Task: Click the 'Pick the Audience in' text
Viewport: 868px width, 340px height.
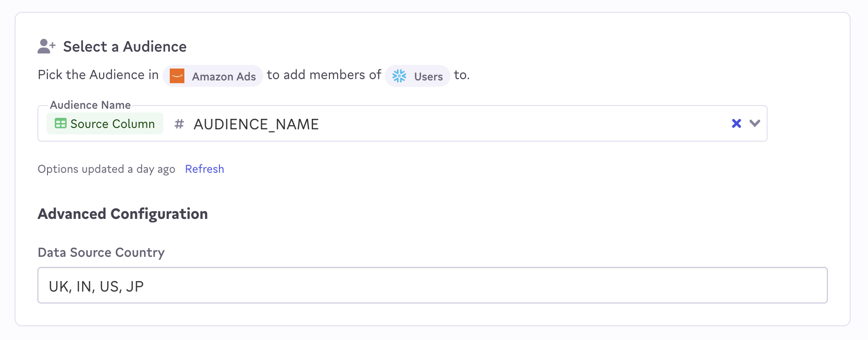Action: click(x=98, y=74)
